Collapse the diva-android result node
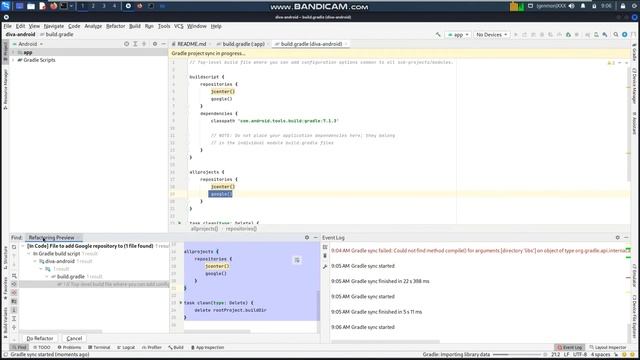This screenshot has height=360, width=640. tap(35, 261)
